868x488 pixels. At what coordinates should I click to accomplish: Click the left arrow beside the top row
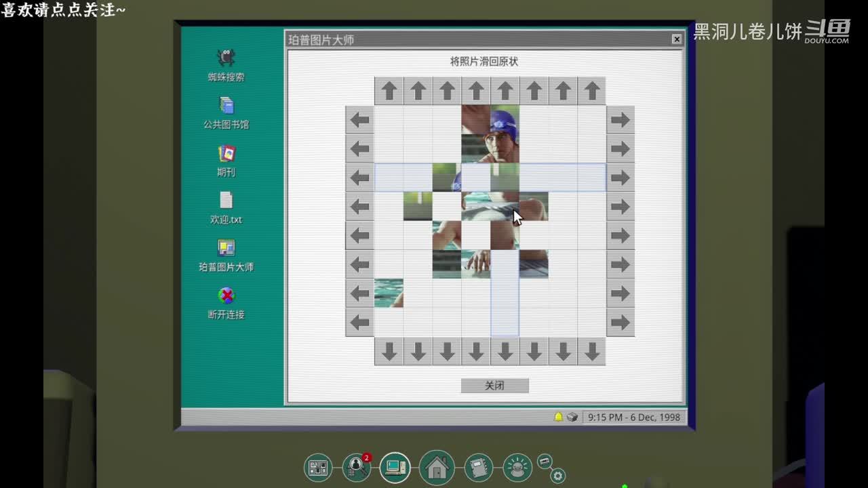359,120
